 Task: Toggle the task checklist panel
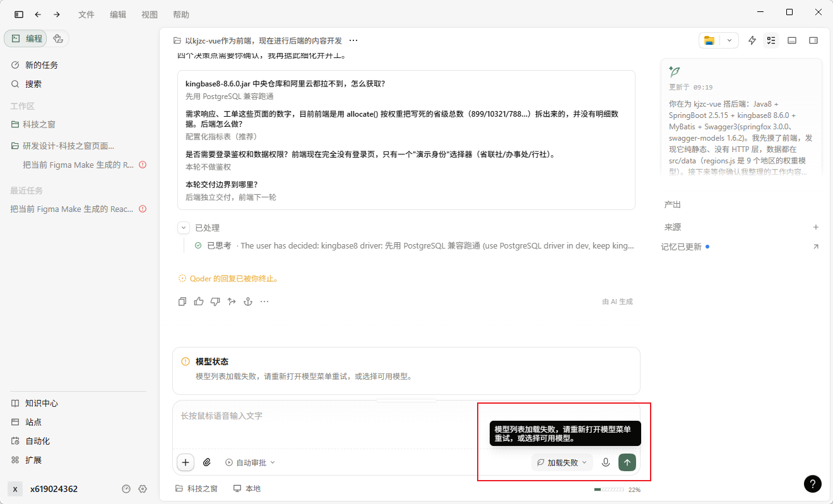[x=771, y=40]
